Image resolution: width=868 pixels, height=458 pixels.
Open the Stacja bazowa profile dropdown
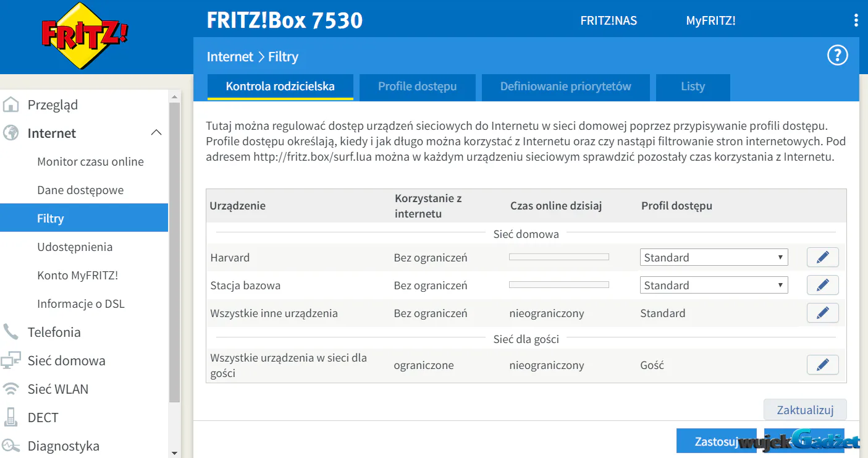(x=714, y=285)
